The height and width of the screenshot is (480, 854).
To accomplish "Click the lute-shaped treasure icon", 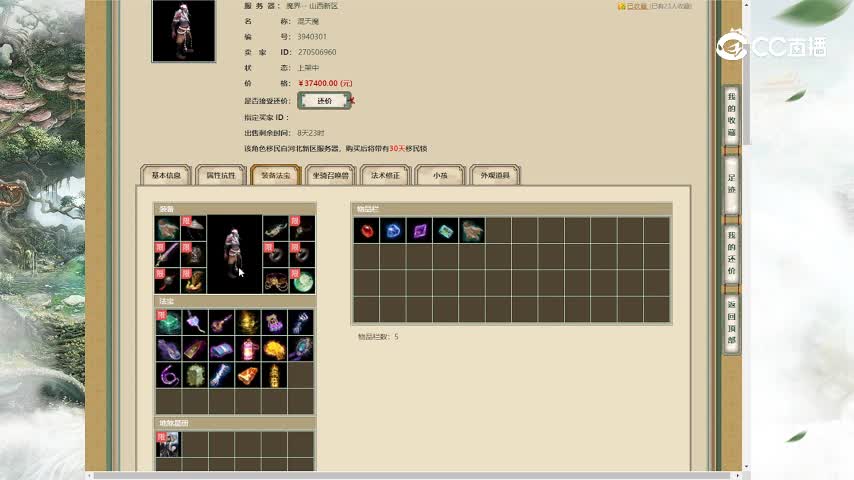I will (x=221, y=323).
